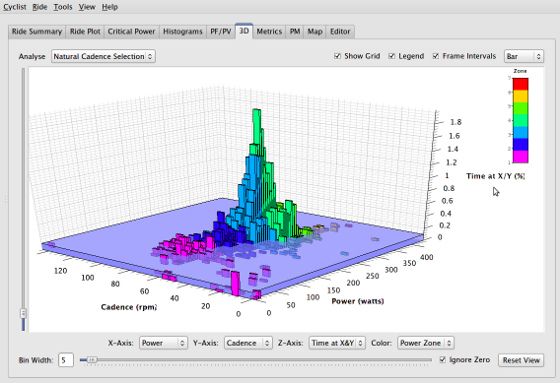Open the View menu
This screenshot has height=383, width=560.
pos(87,7)
